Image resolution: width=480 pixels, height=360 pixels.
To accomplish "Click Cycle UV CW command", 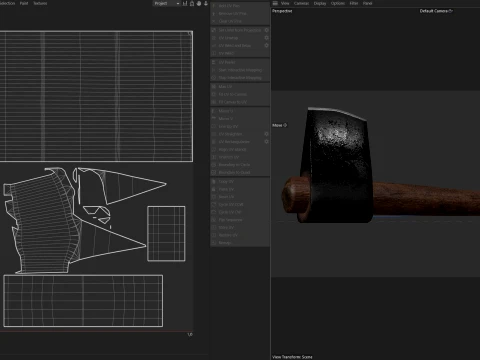I will [x=230, y=212].
